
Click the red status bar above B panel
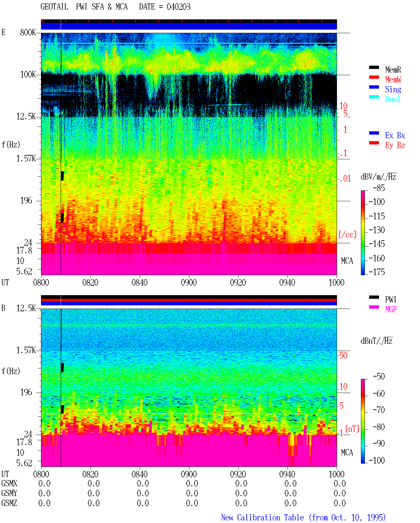click(189, 300)
